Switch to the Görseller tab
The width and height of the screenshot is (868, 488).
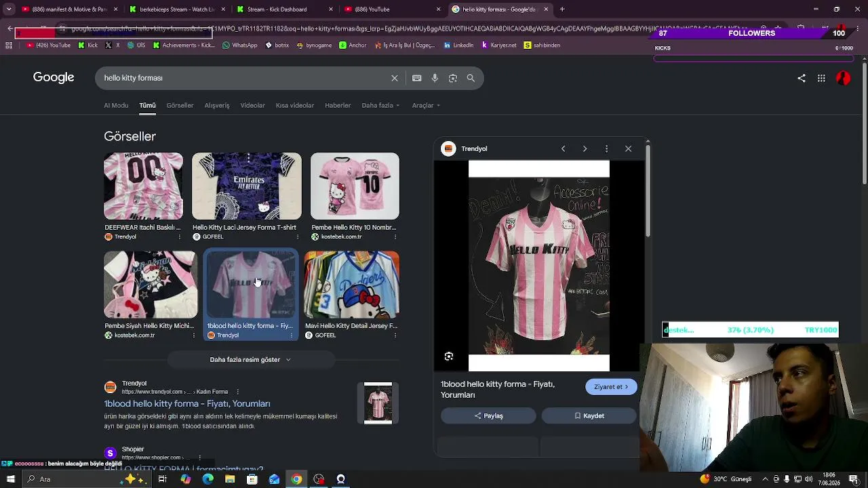coord(180,106)
